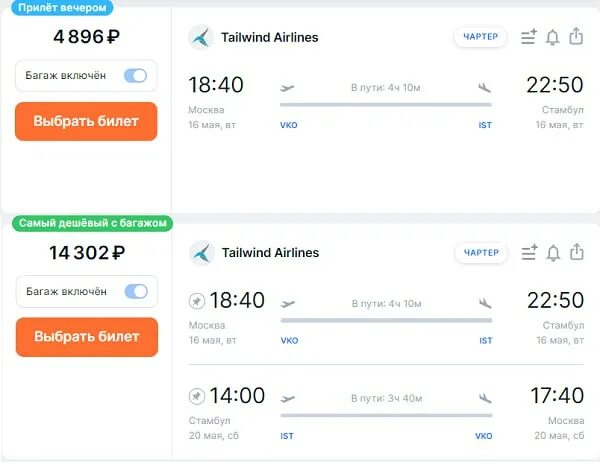Add round-trip ticket to favorites list
The image size is (600, 462).
tap(529, 253)
